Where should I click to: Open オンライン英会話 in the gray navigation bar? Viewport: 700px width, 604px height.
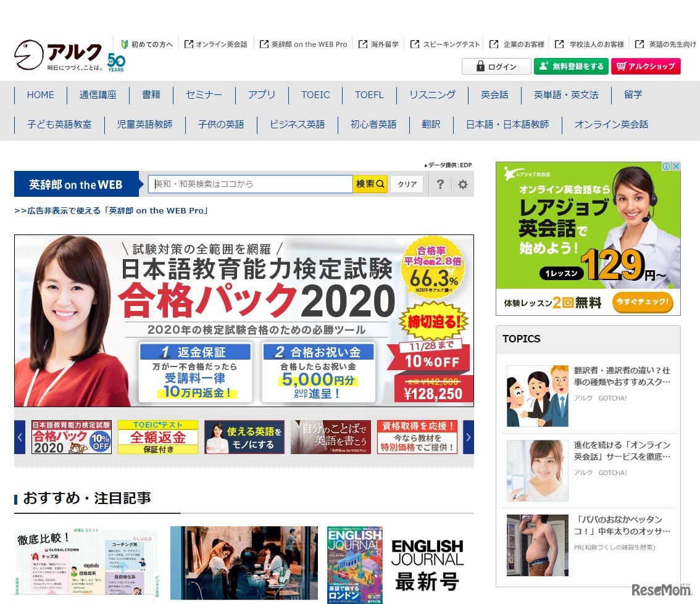[611, 124]
